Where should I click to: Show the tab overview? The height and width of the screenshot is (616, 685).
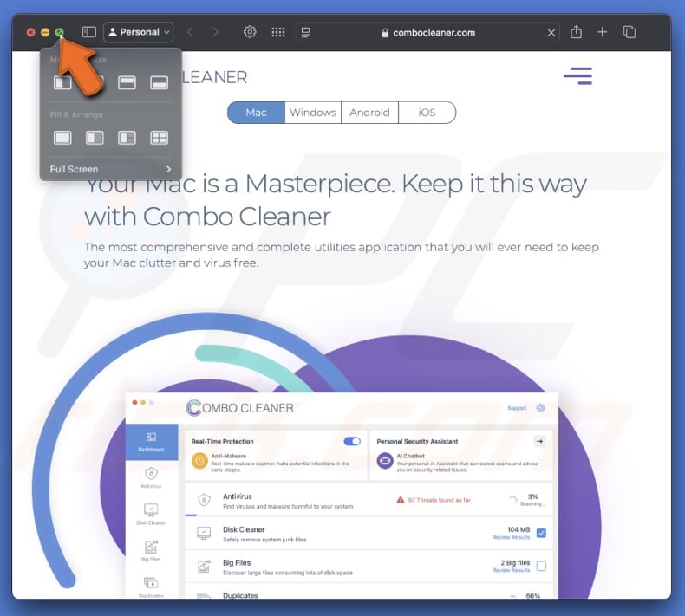[630, 32]
